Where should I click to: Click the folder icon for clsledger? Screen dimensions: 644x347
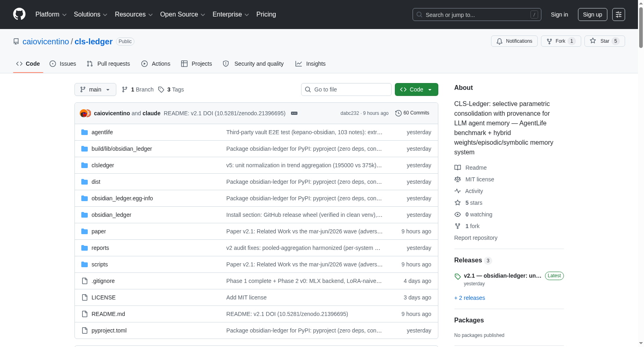tap(85, 165)
